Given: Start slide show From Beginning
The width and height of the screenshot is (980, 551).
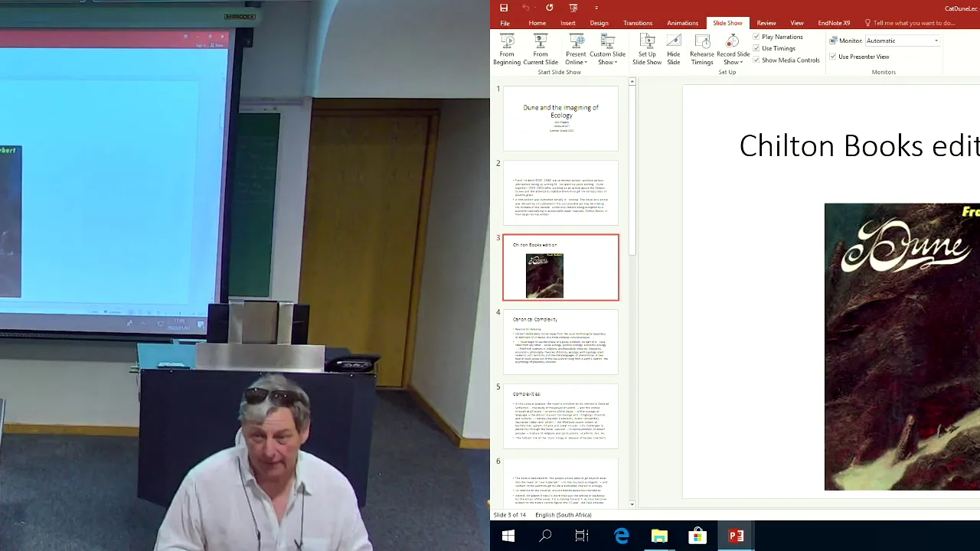Looking at the screenshot, I should 507,50.
